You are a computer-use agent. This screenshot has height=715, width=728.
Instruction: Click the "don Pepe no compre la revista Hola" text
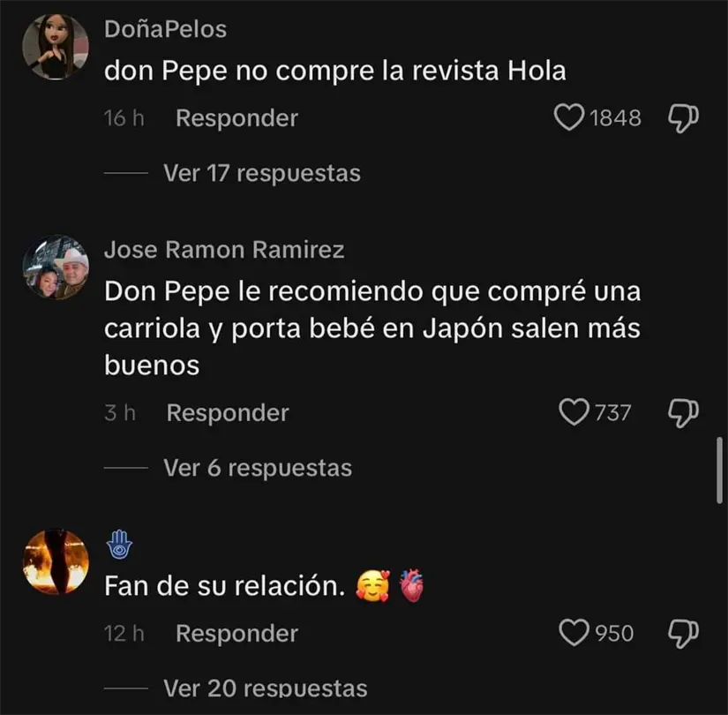[334, 71]
